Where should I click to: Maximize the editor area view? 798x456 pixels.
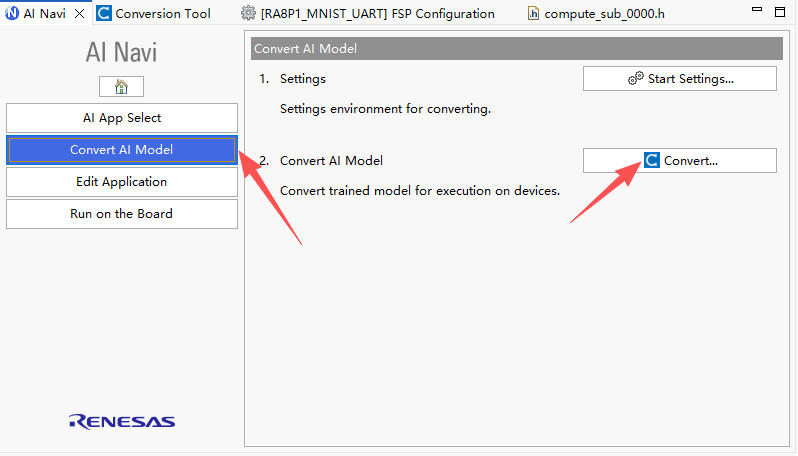click(x=780, y=12)
